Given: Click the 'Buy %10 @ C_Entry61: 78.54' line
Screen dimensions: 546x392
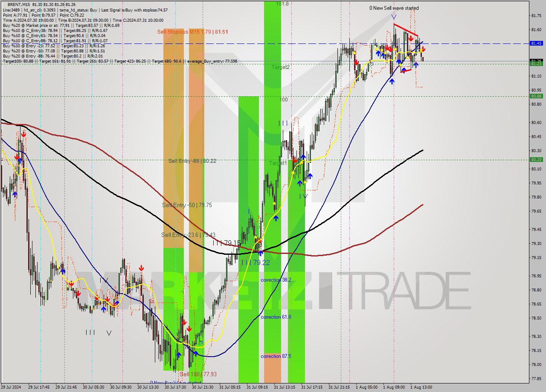Looking at the screenshot, I should pyautogui.click(x=54, y=36).
